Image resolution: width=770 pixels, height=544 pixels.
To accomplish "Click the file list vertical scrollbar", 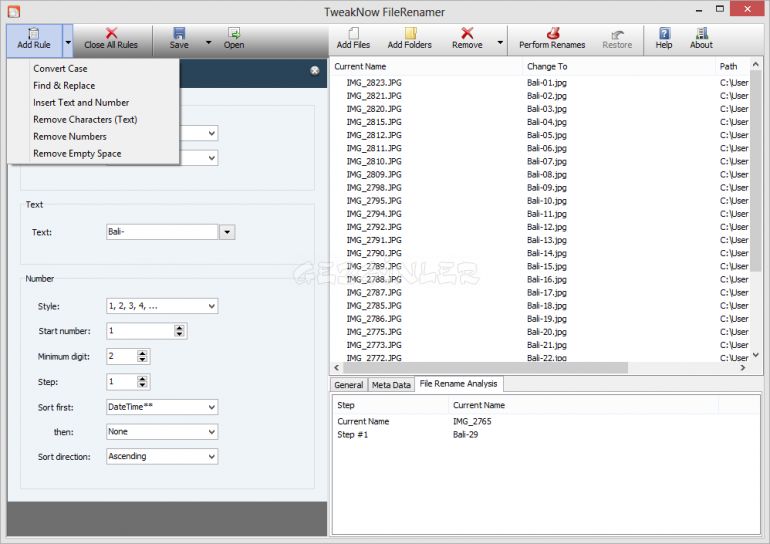I will [x=756, y=171].
